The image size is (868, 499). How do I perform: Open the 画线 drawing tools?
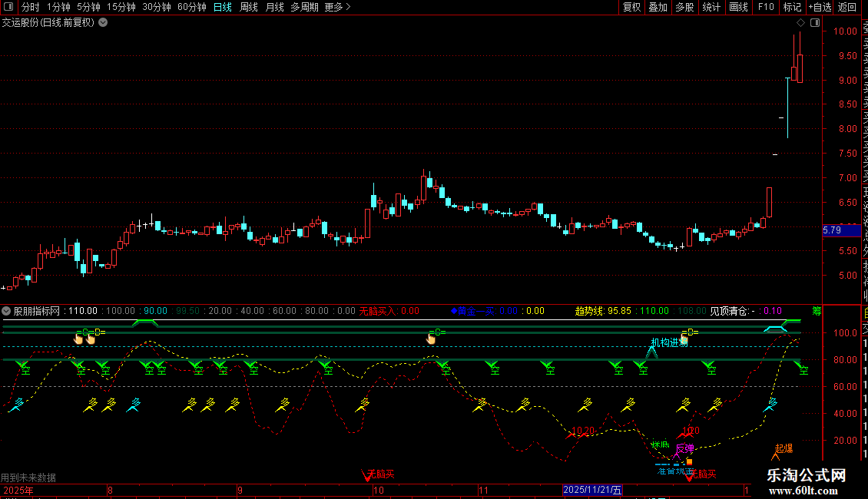[x=738, y=7]
